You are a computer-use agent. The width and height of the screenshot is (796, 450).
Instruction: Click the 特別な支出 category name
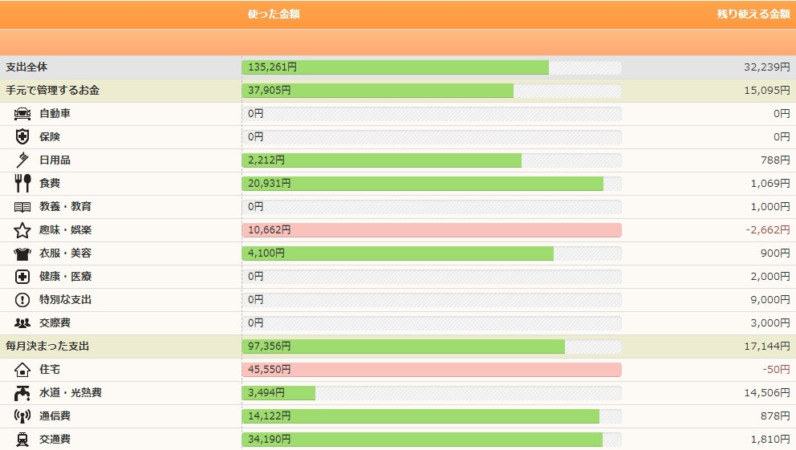tap(65, 300)
